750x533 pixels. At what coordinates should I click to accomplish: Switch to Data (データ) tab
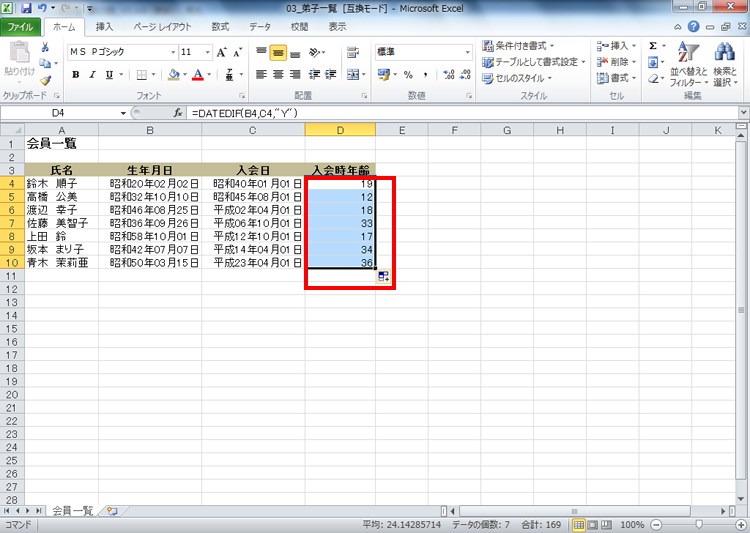coord(260,27)
